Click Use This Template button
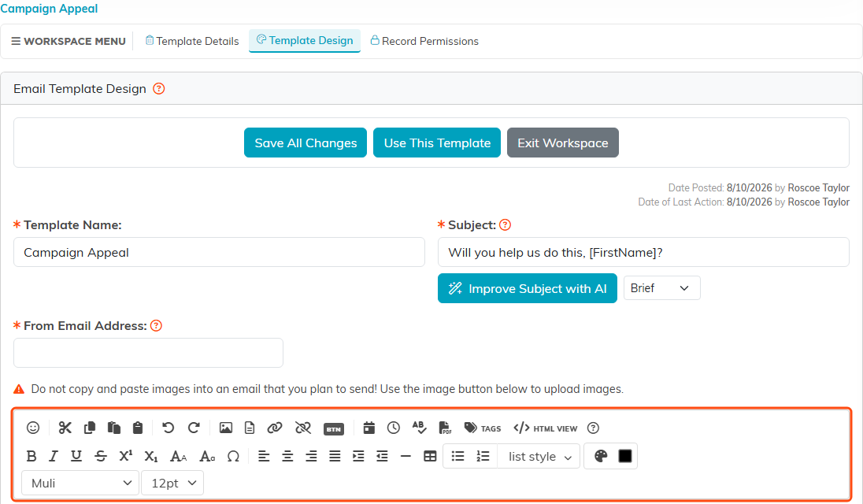Screen dimensions: 863x504 (437, 143)
